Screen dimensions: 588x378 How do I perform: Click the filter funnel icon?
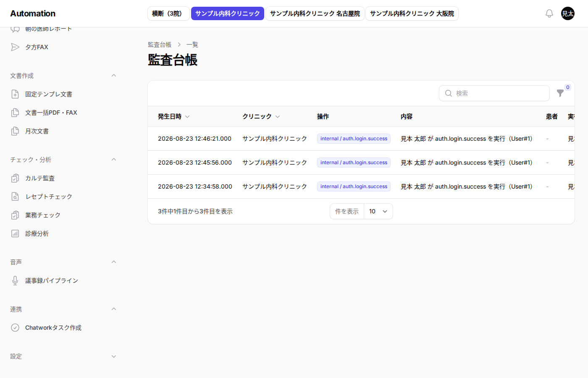(560, 93)
